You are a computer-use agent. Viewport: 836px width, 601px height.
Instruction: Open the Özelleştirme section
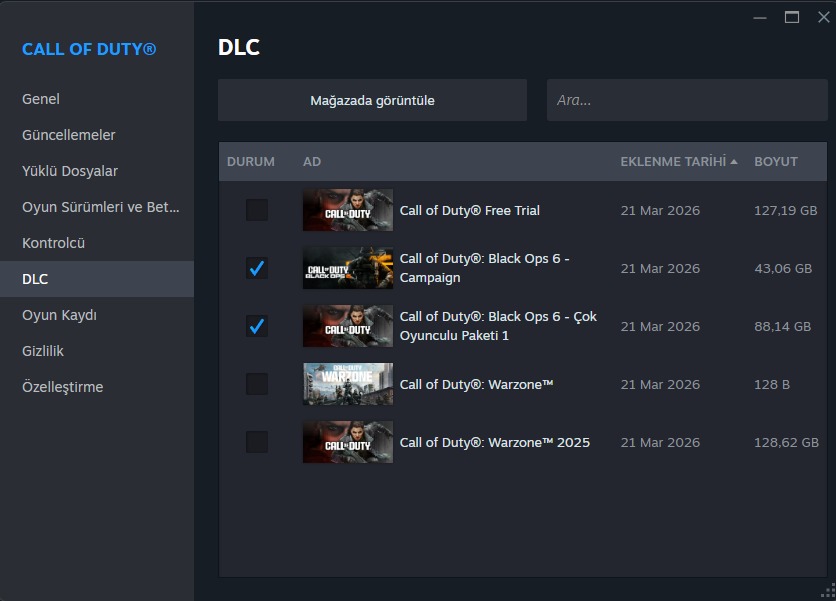97,387
